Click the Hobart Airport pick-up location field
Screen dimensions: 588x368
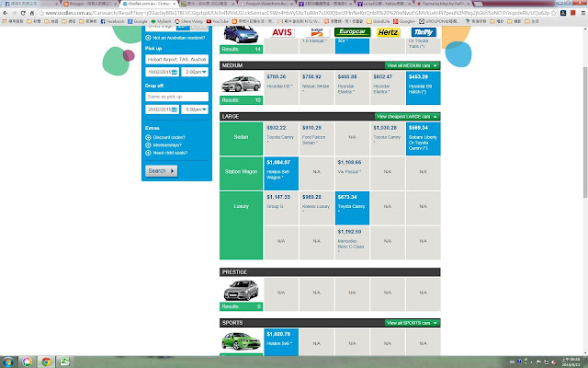tap(176, 59)
